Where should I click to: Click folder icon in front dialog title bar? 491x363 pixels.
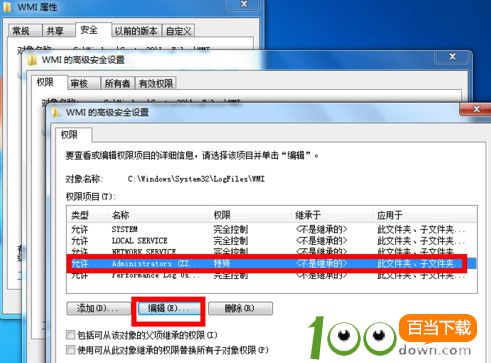(56, 112)
